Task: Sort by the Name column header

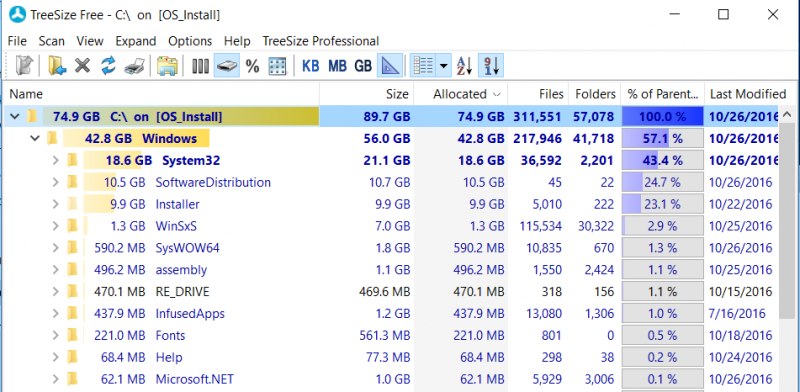Action: click(162, 94)
